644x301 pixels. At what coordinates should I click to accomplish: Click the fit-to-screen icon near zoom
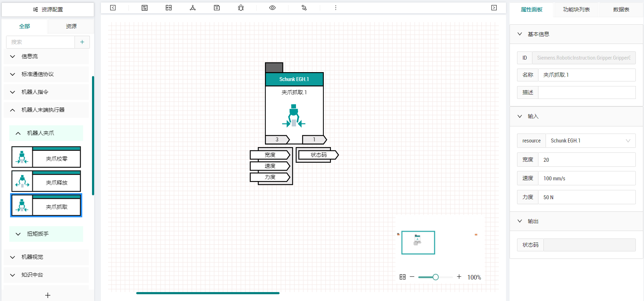coord(403,277)
